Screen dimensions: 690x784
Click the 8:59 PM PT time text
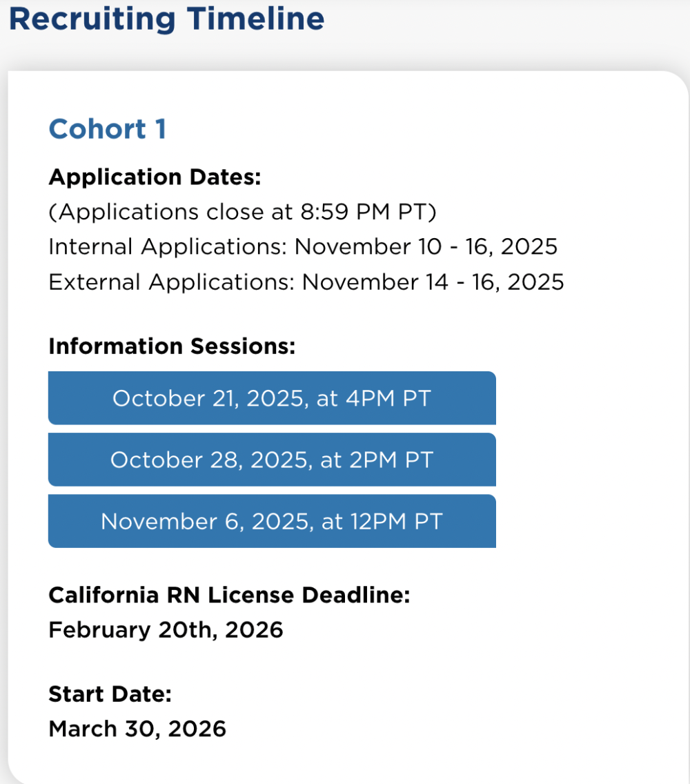[x=364, y=212]
